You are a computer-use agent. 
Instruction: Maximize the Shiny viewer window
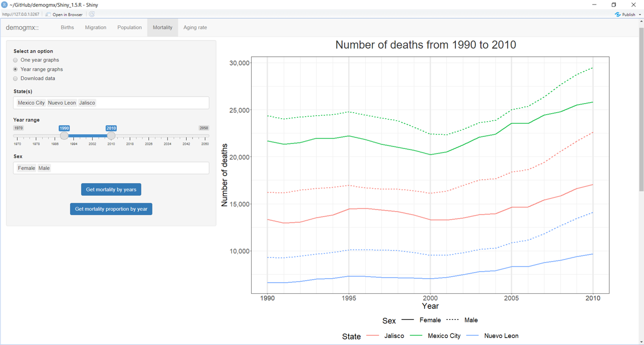pyautogui.click(x=614, y=5)
